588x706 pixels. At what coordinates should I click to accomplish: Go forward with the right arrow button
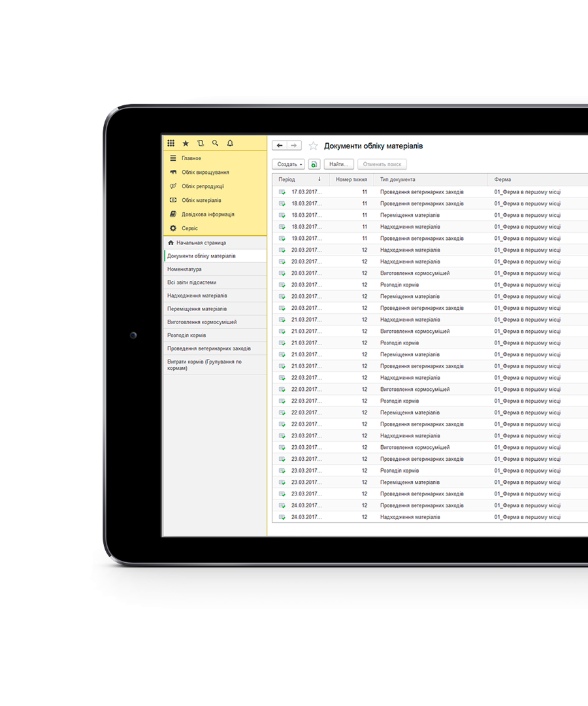[x=294, y=146]
